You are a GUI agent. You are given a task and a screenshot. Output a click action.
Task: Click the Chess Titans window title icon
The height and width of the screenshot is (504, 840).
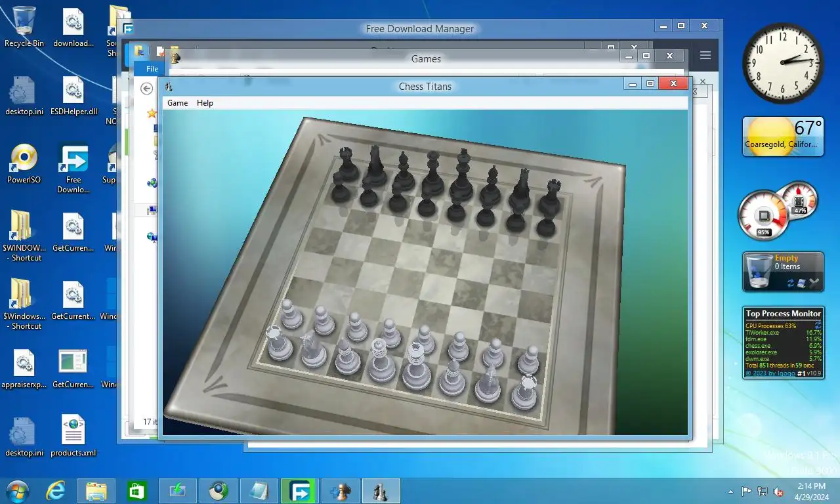[169, 87]
